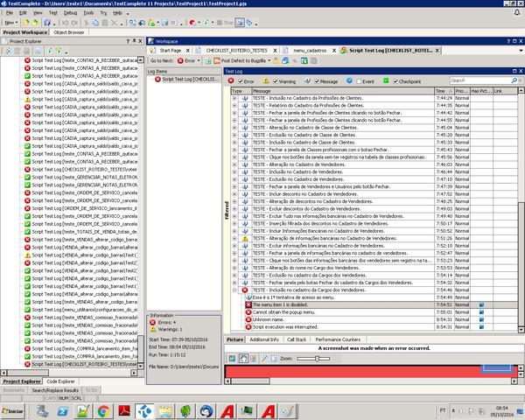Click the image link icon for 'Cannot obtain the popup menu'
The height and width of the screenshot is (420, 525).
[x=481, y=311]
